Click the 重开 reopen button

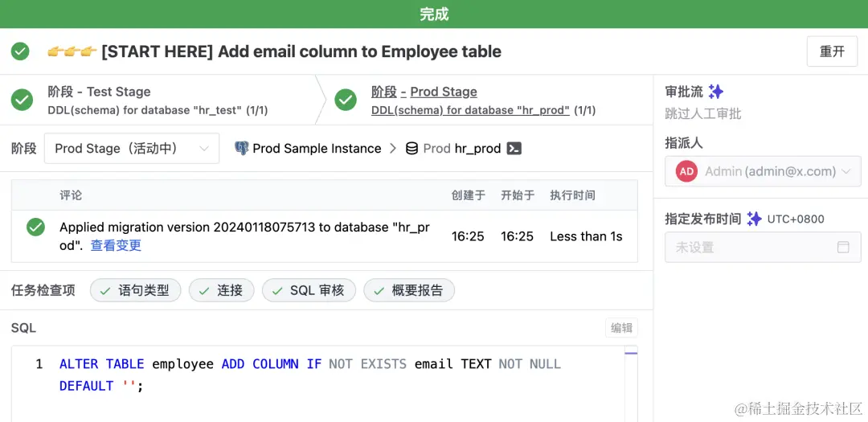tap(832, 51)
